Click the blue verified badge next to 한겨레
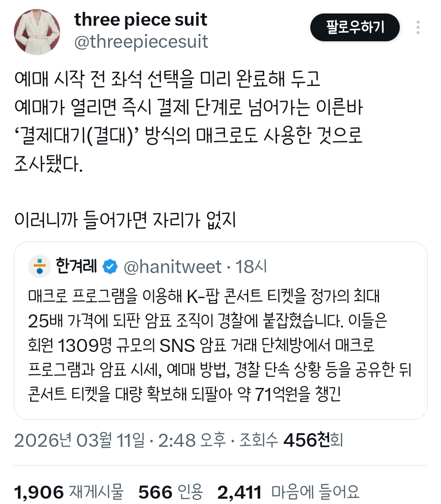 (110, 267)
